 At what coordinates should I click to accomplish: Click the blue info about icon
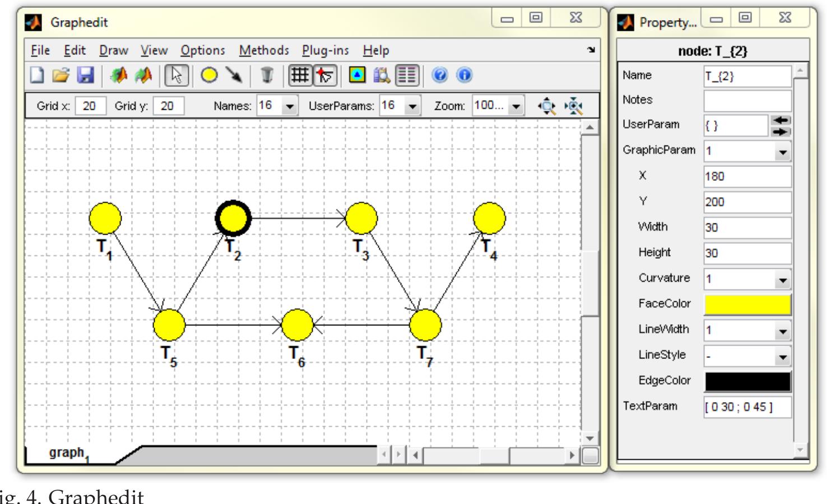(x=465, y=75)
